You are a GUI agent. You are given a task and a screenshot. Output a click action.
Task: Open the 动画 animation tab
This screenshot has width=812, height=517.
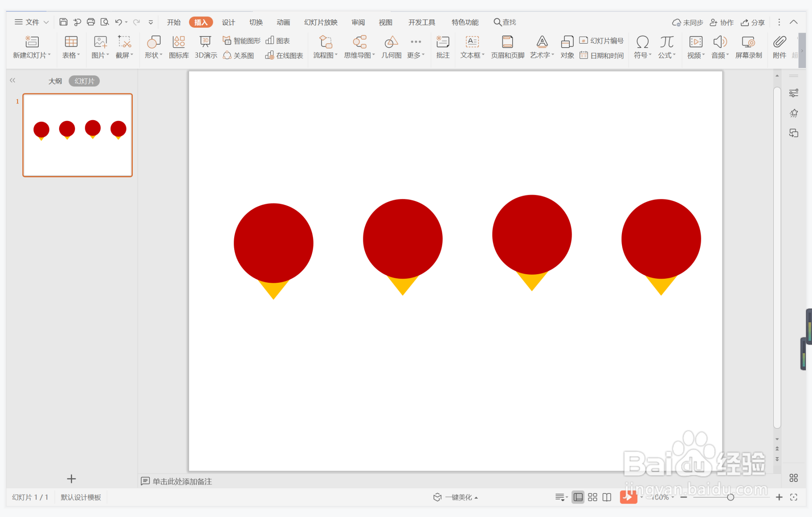tap(283, 22)
